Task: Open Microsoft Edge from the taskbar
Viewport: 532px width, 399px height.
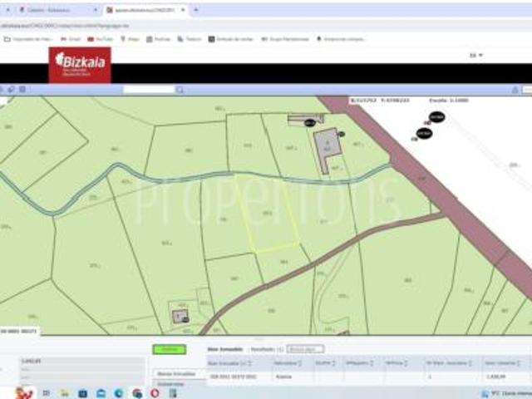Action: (119, 393)
